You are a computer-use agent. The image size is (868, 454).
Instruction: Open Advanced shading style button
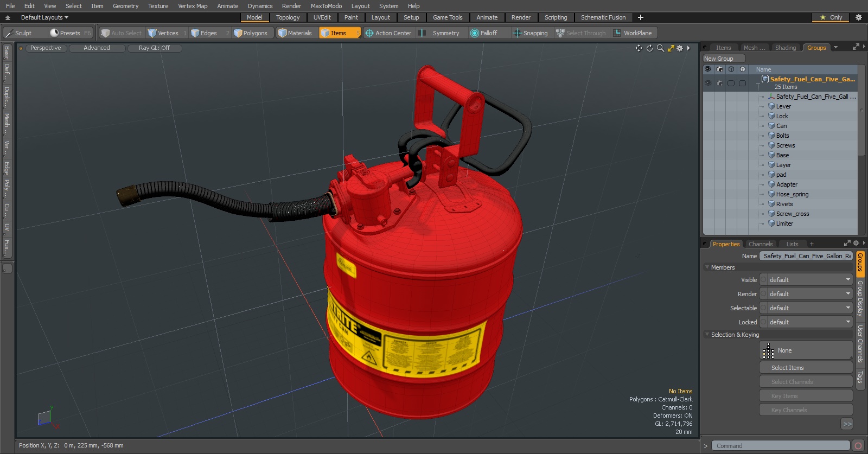tap(97, 48)
